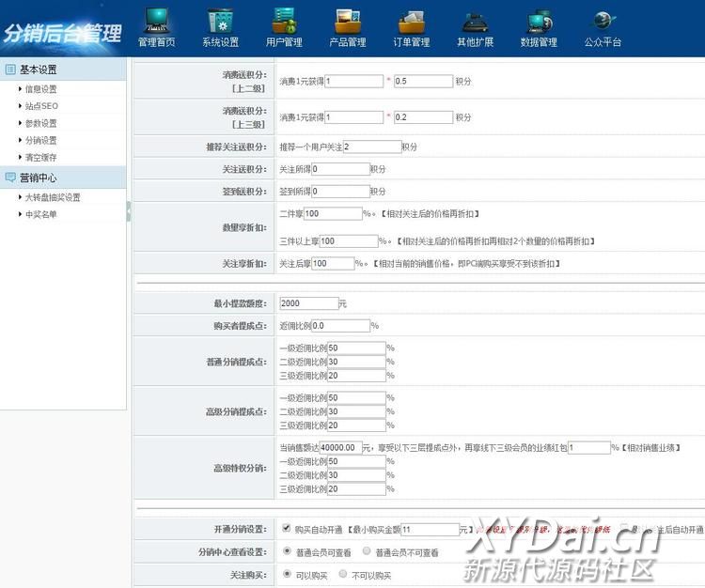705x588 pixels.
Task: Open 分销设置 in the sidebar
Action: pos(40,140)
